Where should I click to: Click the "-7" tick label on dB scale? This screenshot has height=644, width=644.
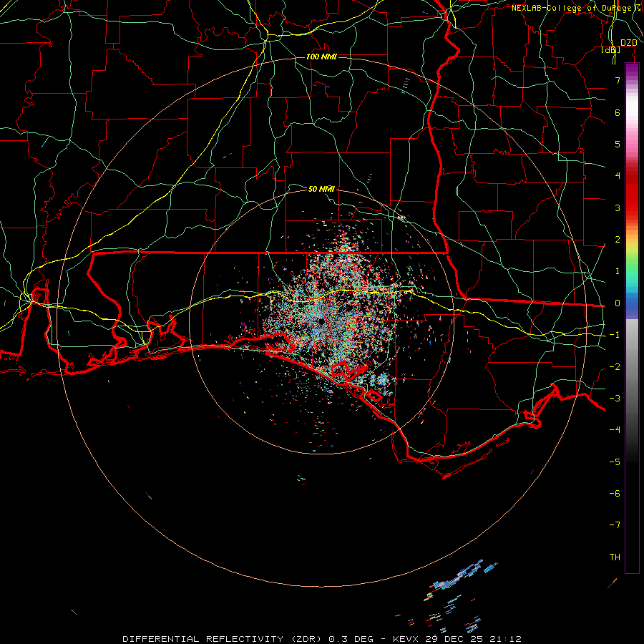tap(615, 525)
